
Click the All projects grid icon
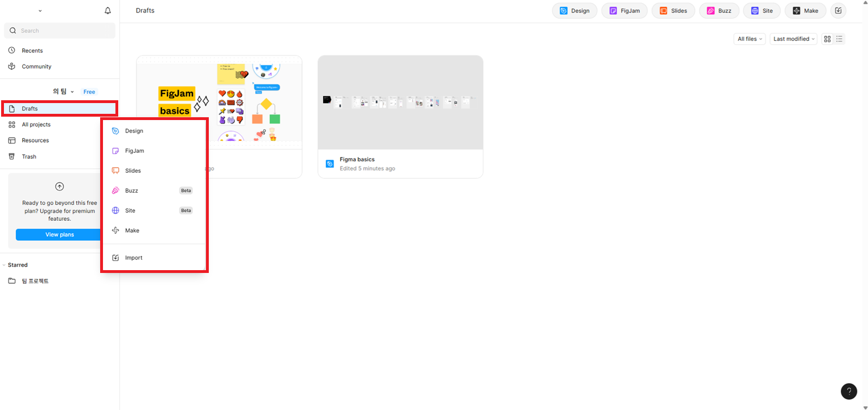tap(12, 125)
